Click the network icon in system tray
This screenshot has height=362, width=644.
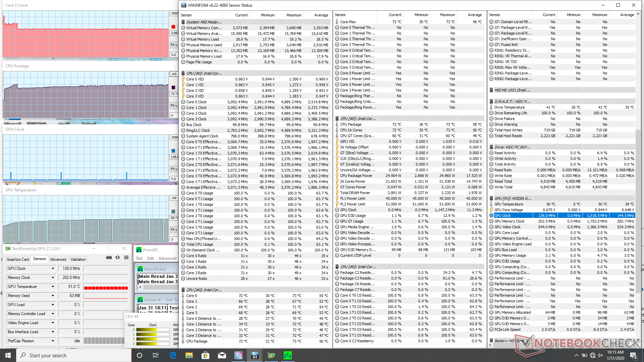592,355
